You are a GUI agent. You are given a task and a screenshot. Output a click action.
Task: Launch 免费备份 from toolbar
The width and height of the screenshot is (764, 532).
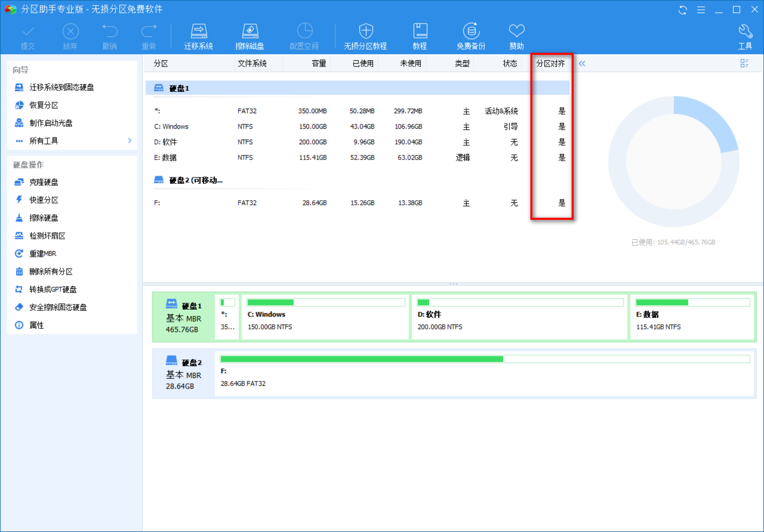click(x=471, y=37)
